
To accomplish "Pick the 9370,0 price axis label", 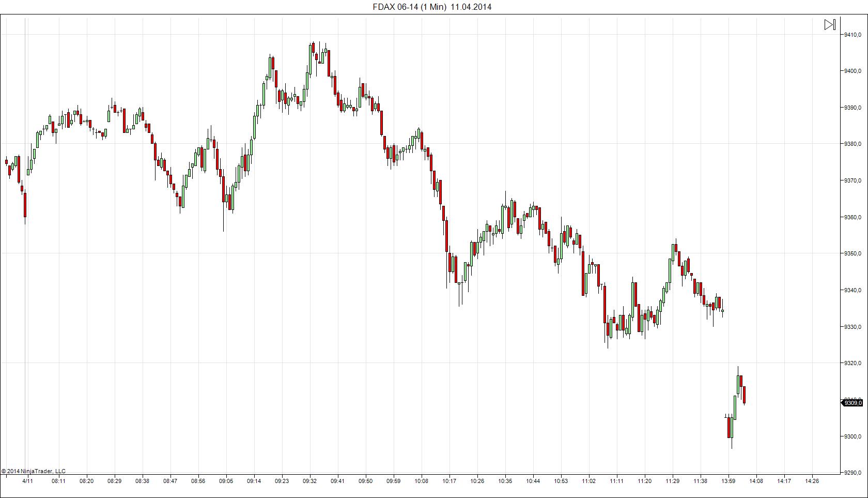I will click(x=853, y=180).
